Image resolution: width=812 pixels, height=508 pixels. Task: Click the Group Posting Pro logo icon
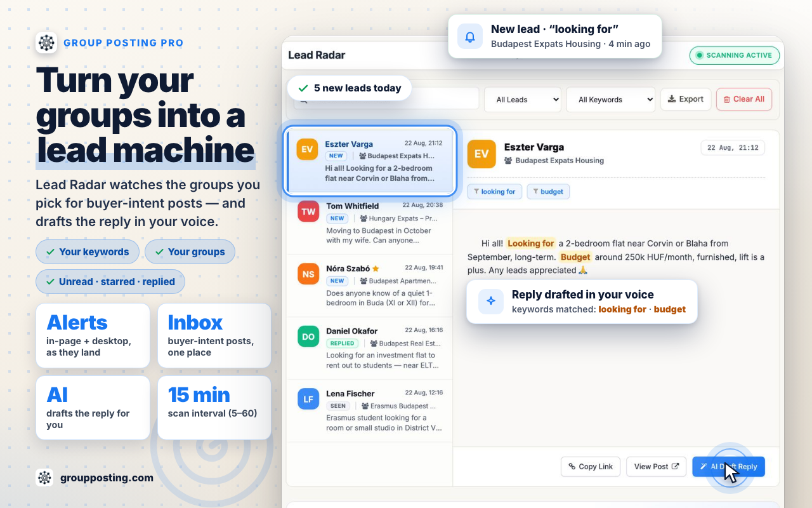tap(46, 43)
